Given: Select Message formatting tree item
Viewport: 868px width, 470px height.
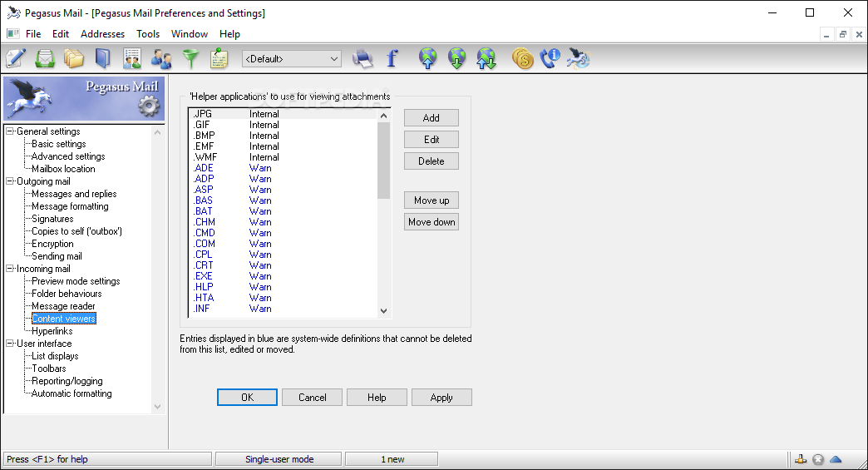Looking at the screenshot, I should [x=70, y=206].
